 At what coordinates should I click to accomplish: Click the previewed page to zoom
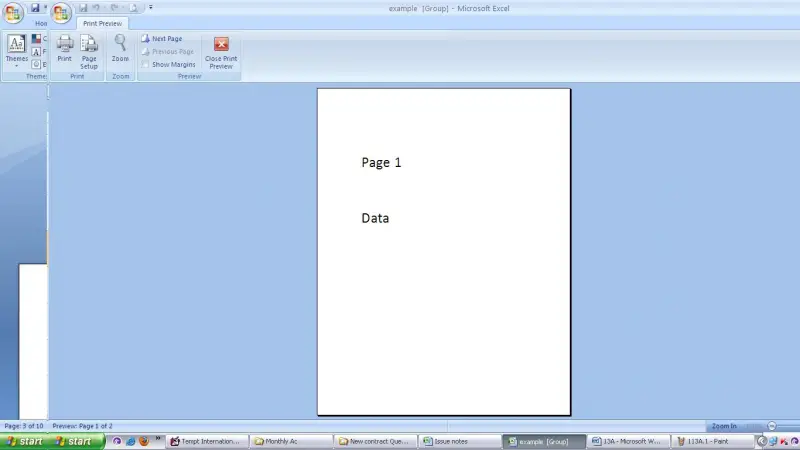pos(444,252)
